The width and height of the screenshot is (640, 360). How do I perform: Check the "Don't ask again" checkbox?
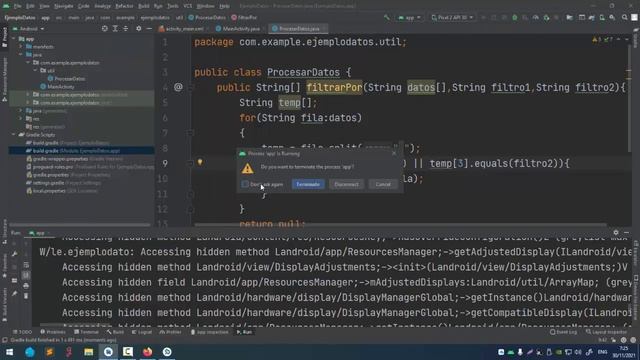[245, 184]
